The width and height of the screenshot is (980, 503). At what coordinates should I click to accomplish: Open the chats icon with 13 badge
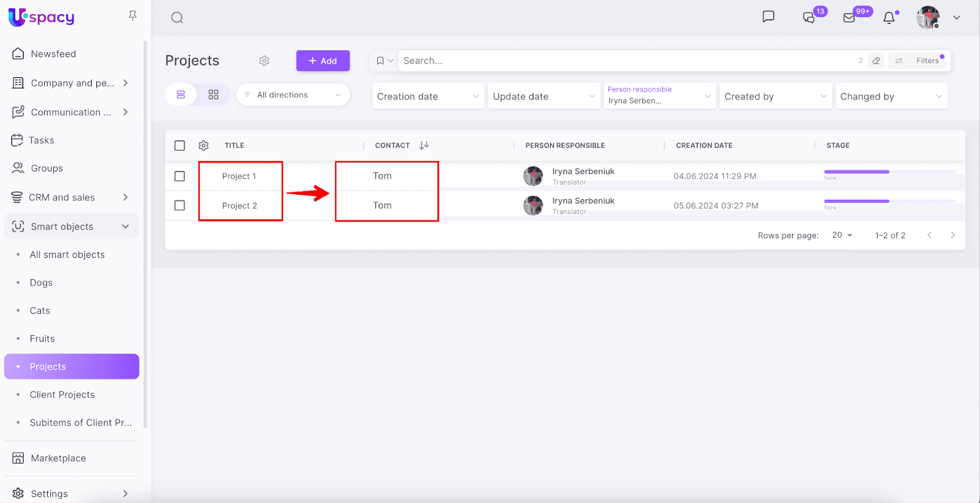[x=809, y=18]
